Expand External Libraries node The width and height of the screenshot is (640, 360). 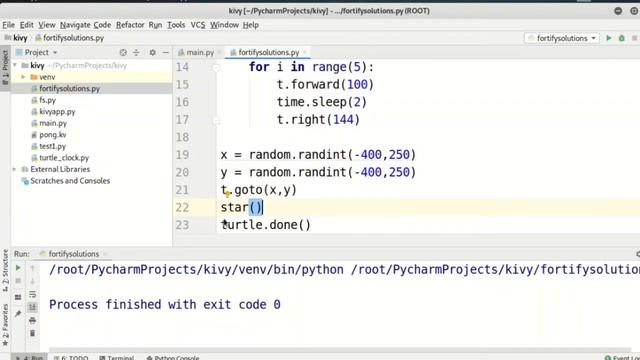[14, 169]
